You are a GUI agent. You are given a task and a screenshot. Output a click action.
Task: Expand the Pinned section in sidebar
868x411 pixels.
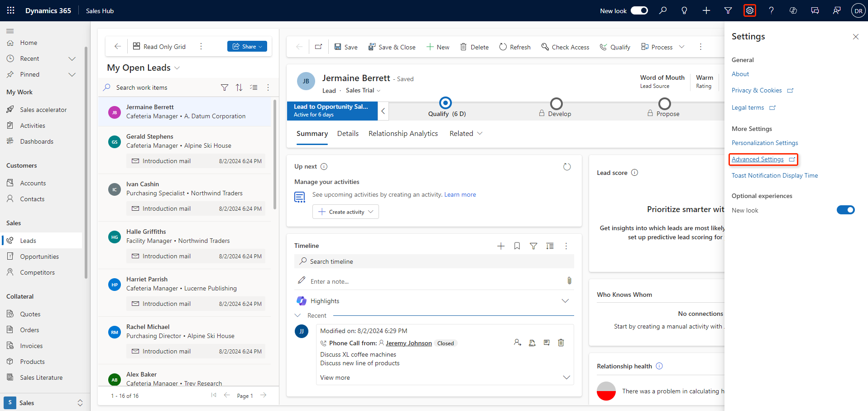(x=72, y=74)
